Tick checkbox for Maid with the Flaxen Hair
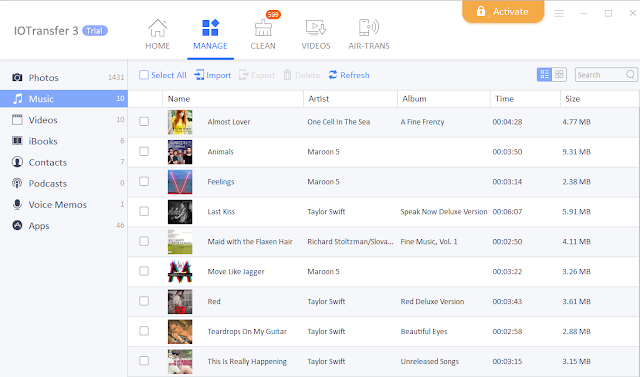 144,241
